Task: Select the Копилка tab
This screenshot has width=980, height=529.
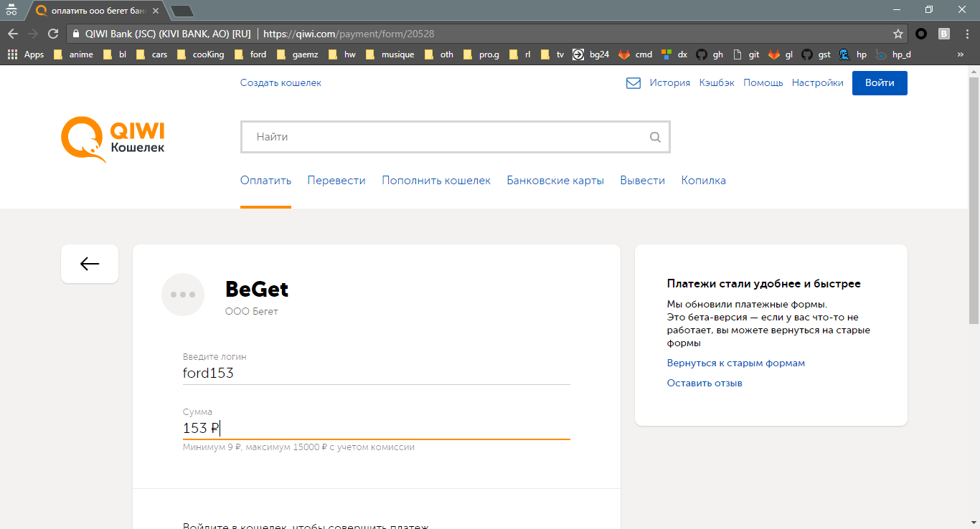Action: click(704, 181)
